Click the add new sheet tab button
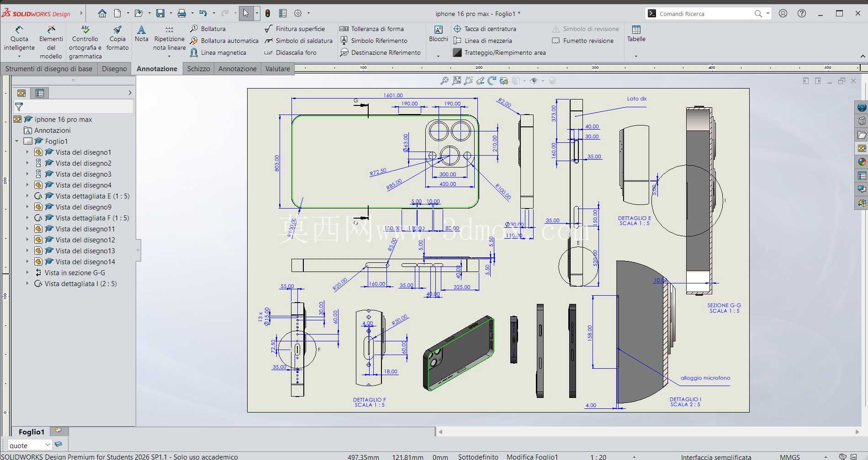The image size is (868, 460). tap(58, 430)
